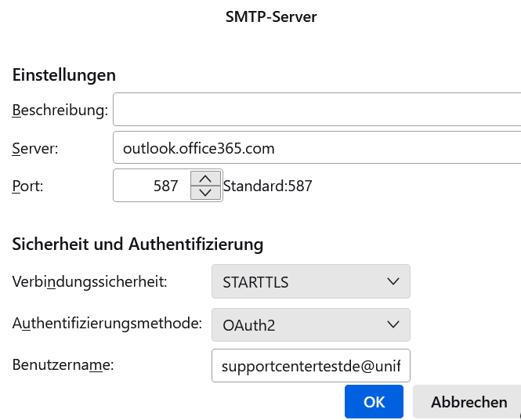
Task: Click the Verbindungssicherheit label
Action: pos(90,282)
